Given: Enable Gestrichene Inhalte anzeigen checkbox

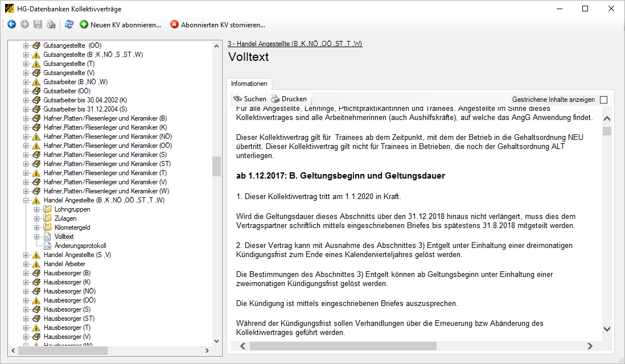Looking at the screenshot, I should pyautogui.click(x=603, y=100).
